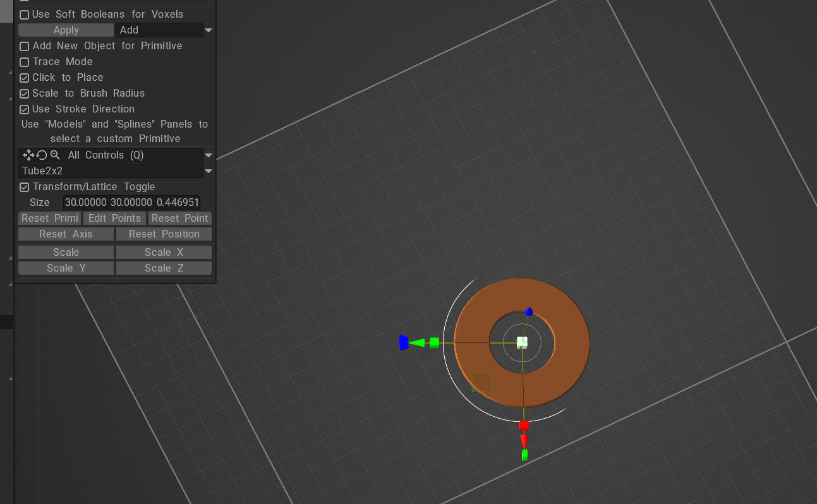Image resolution: width=817 pixels, height=504 pixels.
Task: Enable Use Soft Booleans for Voxels
Action: (25, 15)
